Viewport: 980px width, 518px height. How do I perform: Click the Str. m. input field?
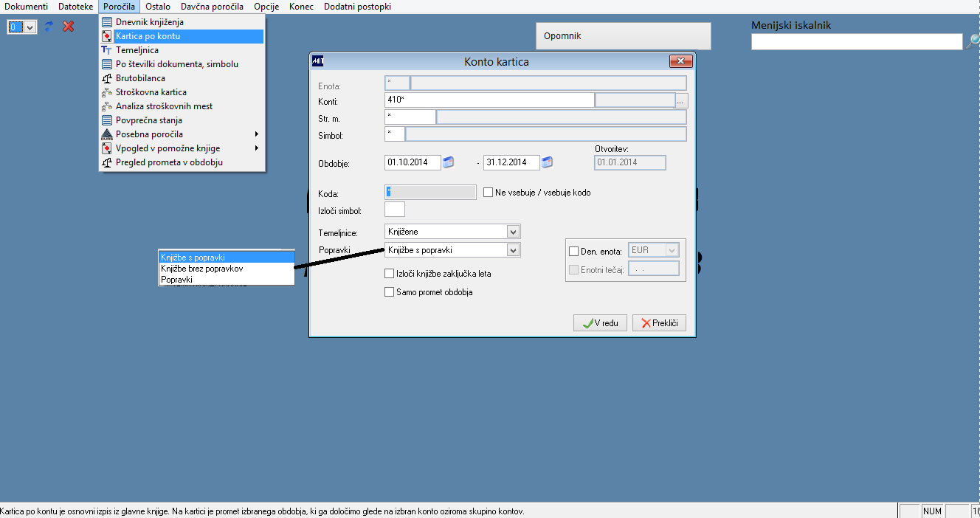pos(410,117)
